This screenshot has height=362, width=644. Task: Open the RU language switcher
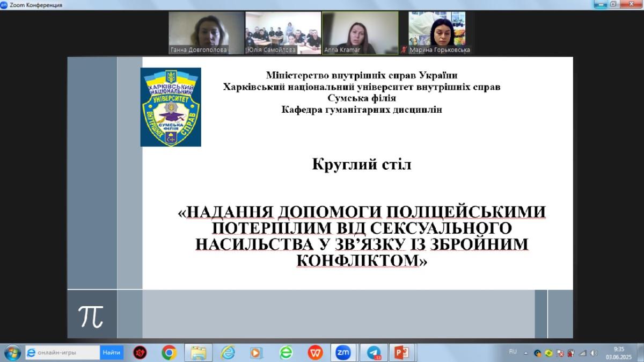[513, 351]
